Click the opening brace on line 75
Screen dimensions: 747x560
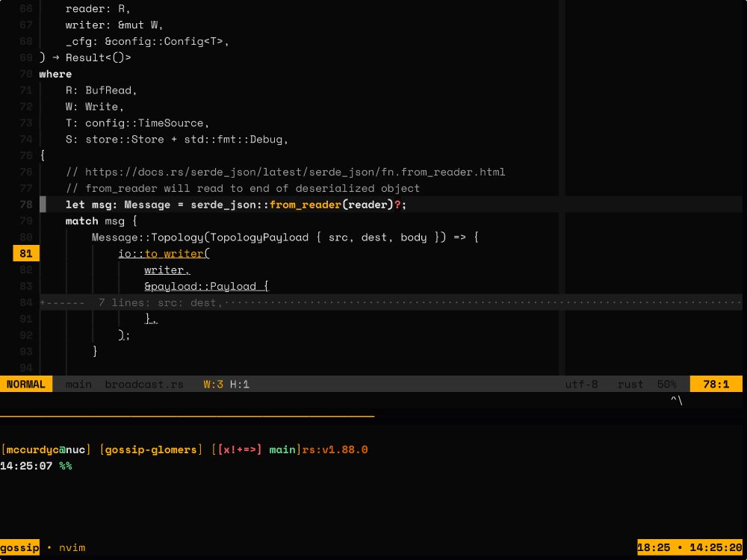[x=43, y=156]
